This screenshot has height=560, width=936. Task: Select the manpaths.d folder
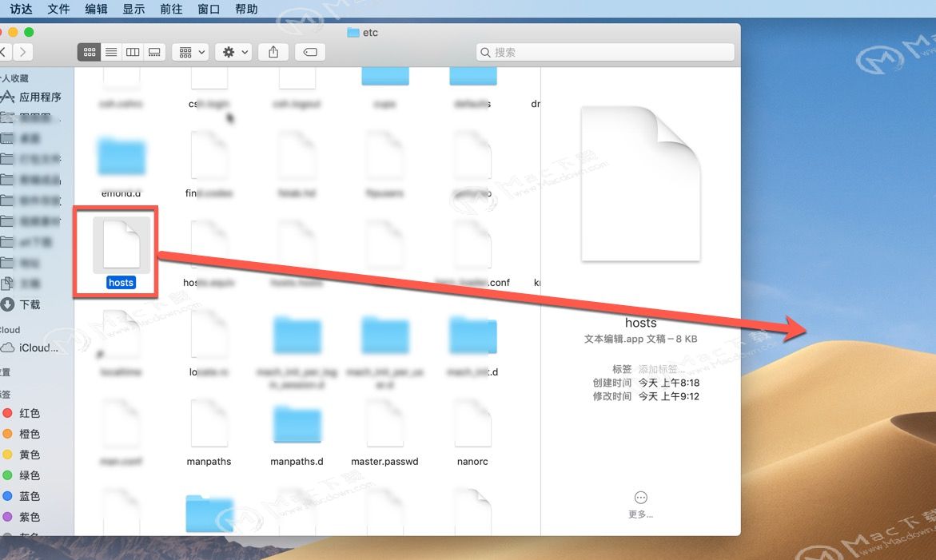click(297, 425)
